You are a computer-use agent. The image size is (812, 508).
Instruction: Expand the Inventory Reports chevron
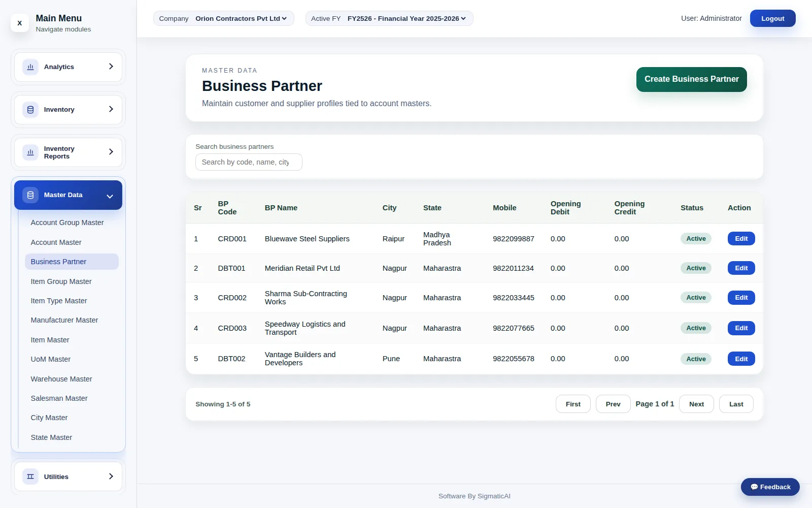111,152
